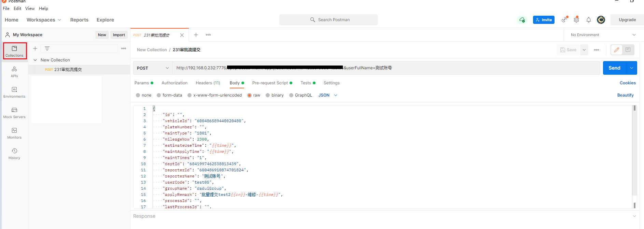The height and width of the screenshot is (229, 644).
Task: Switch to the Authorization tab
Action: pos(174,83)
